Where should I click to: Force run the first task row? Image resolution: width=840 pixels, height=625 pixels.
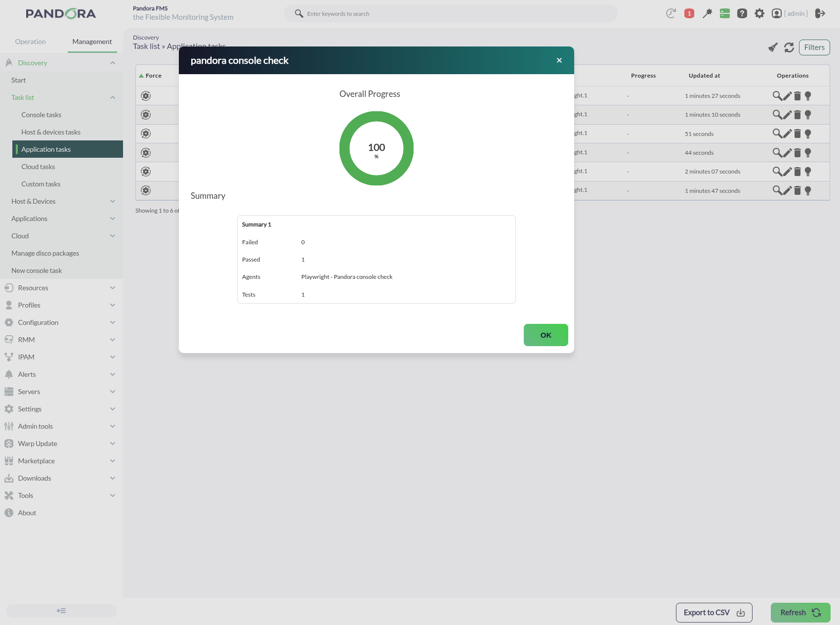click(x=146, y=96)
